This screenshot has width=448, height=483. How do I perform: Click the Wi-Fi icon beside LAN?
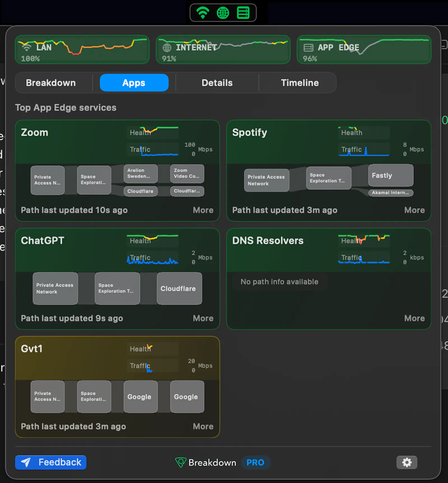(x=26, y=47)
